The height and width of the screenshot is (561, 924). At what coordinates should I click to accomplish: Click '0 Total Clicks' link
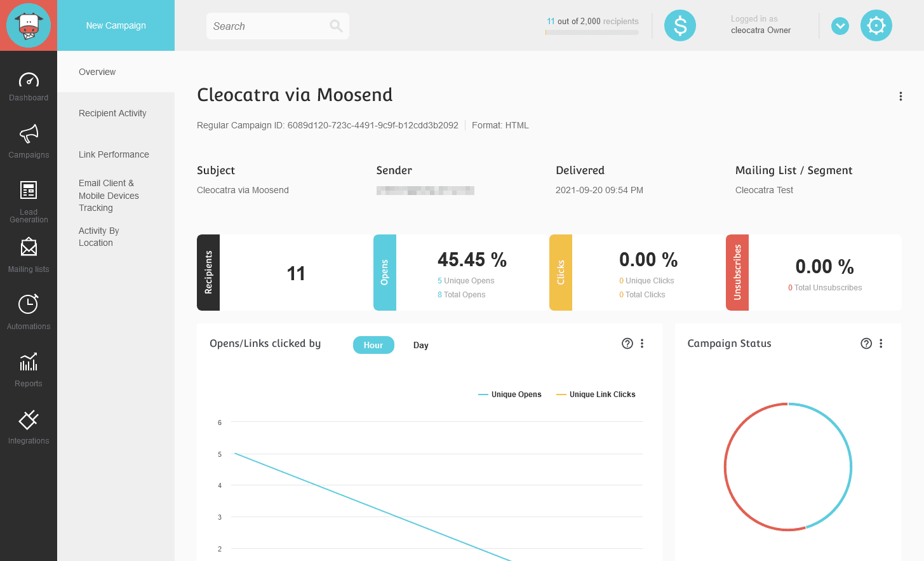(x=642, y=295)
